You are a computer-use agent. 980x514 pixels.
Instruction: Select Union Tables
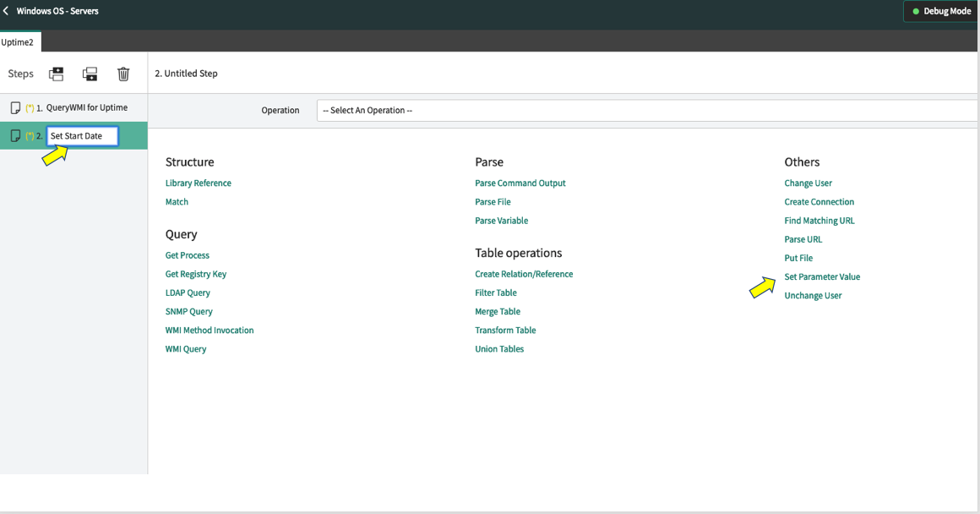pos(499,349)
